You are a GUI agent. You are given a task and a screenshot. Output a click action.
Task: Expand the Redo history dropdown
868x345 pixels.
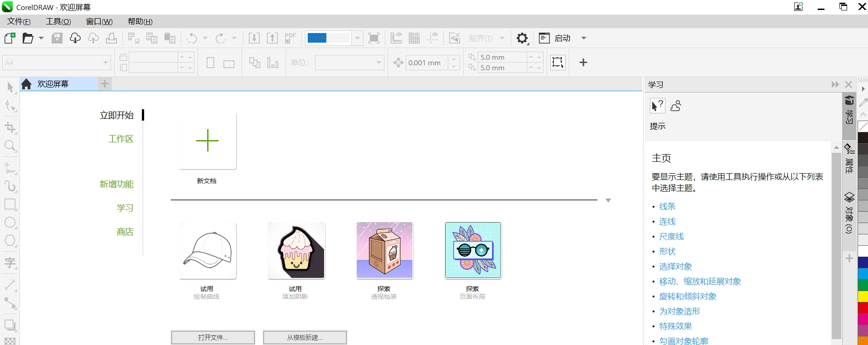[x=234, y=38]
